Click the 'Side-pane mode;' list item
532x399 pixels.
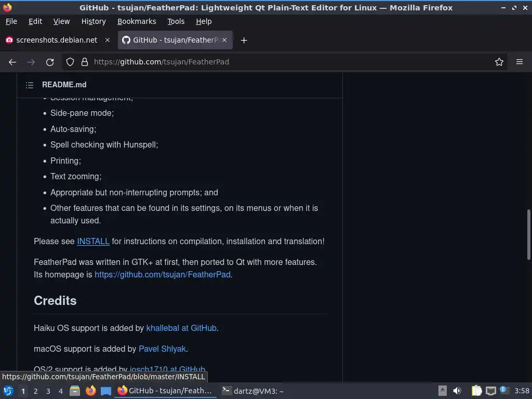click(82, 113)
